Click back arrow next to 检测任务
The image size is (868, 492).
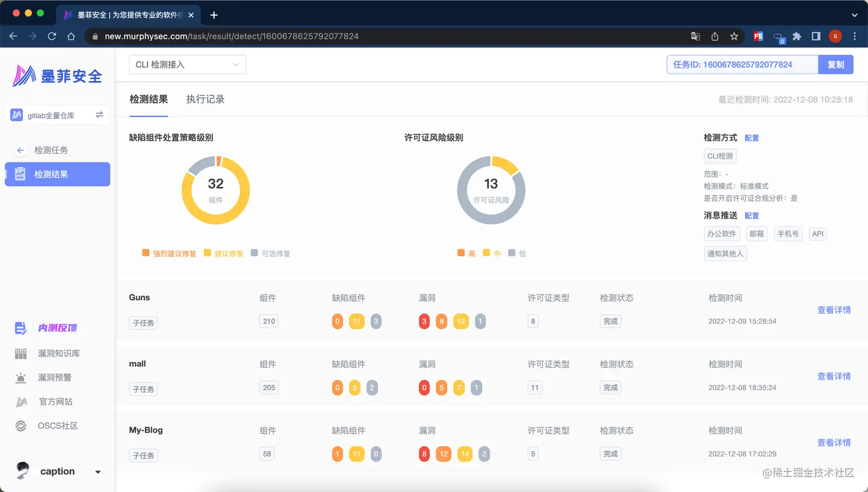(21, 150)
